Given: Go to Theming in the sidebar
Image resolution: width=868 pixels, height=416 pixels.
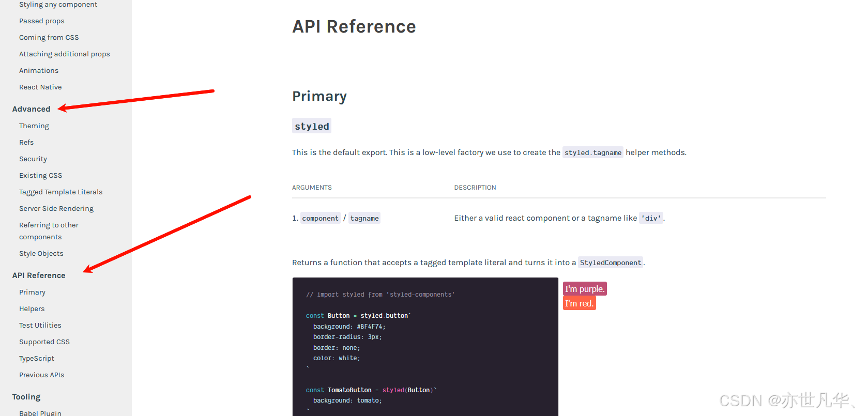Looking at the screenshot, I should click(34, 126).
